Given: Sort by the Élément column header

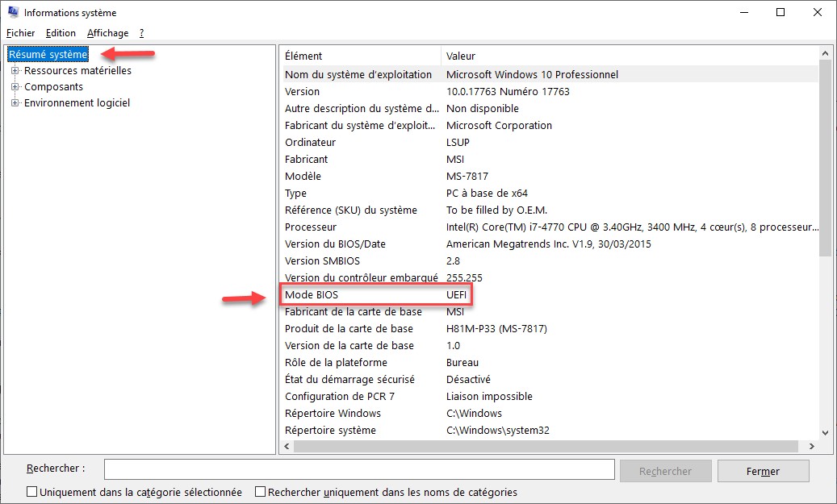Looking at the screenshot, I should [x=359, y=56].
